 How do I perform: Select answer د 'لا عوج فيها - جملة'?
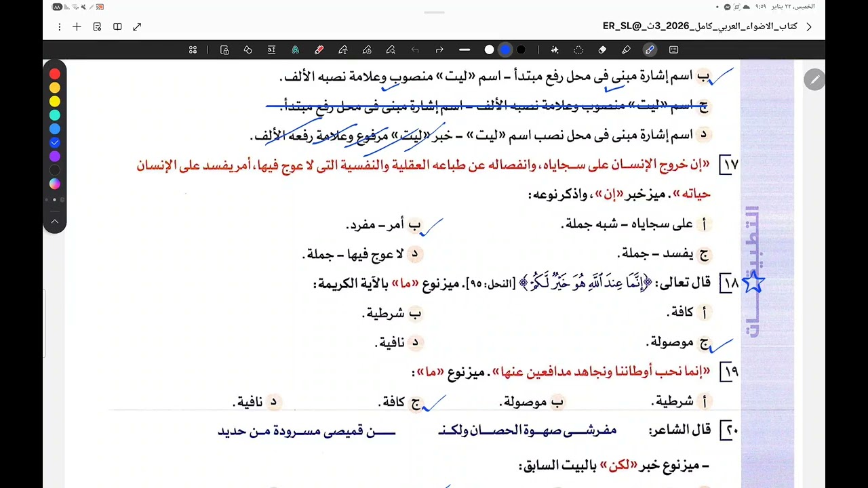click(363, 254)
